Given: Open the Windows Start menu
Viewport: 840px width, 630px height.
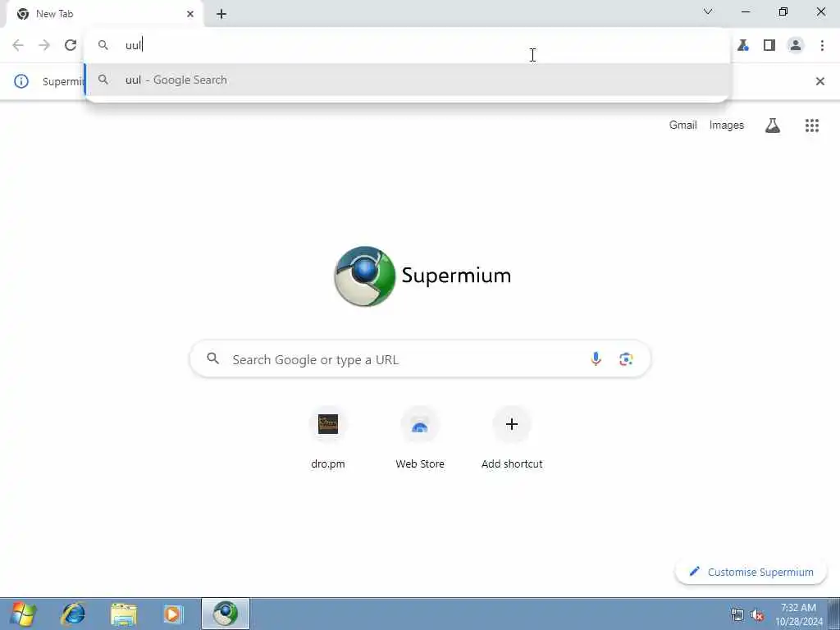Looking at the screenshot, I should coord(24,614).
